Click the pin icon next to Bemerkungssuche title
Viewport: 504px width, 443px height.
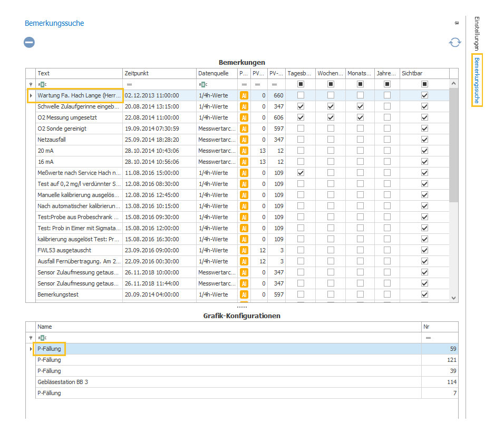tap(457, 23)
